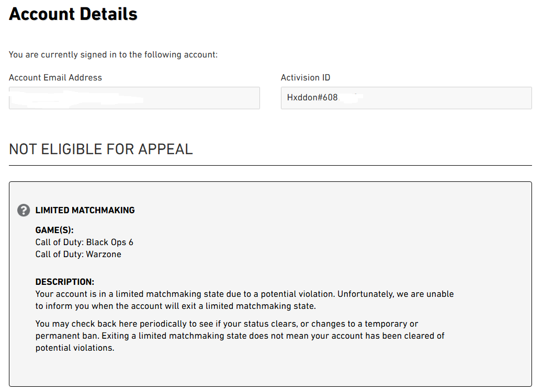The width and height of the screenshot is (543, 392).
Task: Click the question mark icon beside Limited Matchmaking
Action: pos(24,210)
